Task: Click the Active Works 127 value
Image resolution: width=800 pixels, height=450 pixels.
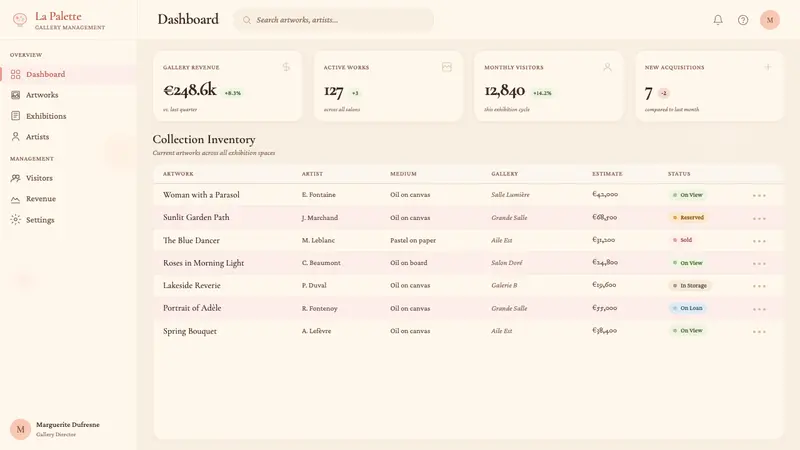Action: click(334, 92)
